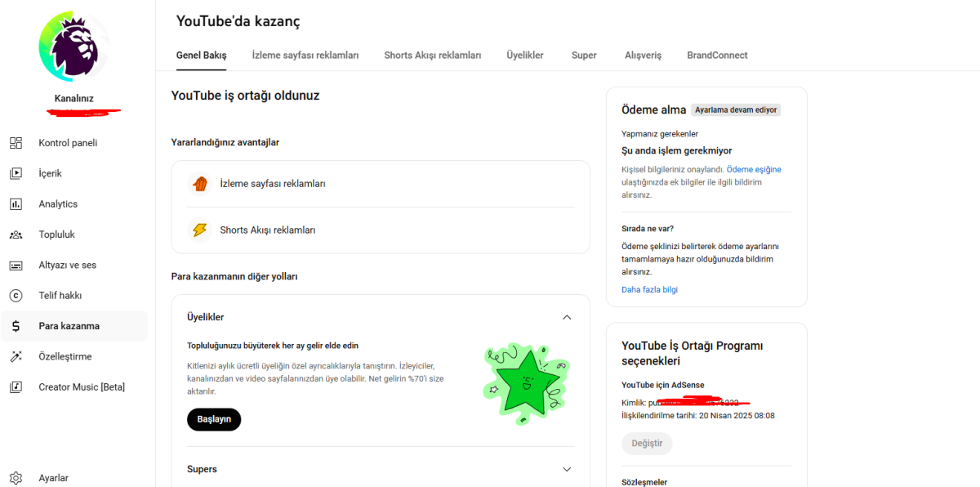Click the Sırada ne var? heading
980x487 pixels.
(x=648, y=229)
